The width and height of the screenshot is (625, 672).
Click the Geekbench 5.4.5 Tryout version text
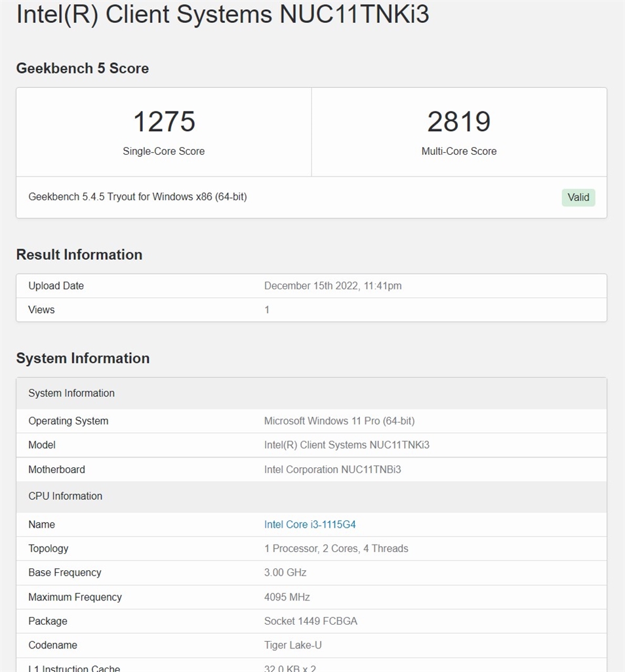coord(138,197)
